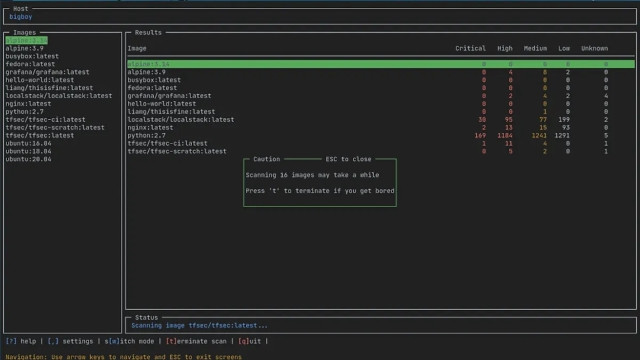Viewport: 640px width, 360px height.
Task: Open settings from the bottom bar
Action: point(70,341)
